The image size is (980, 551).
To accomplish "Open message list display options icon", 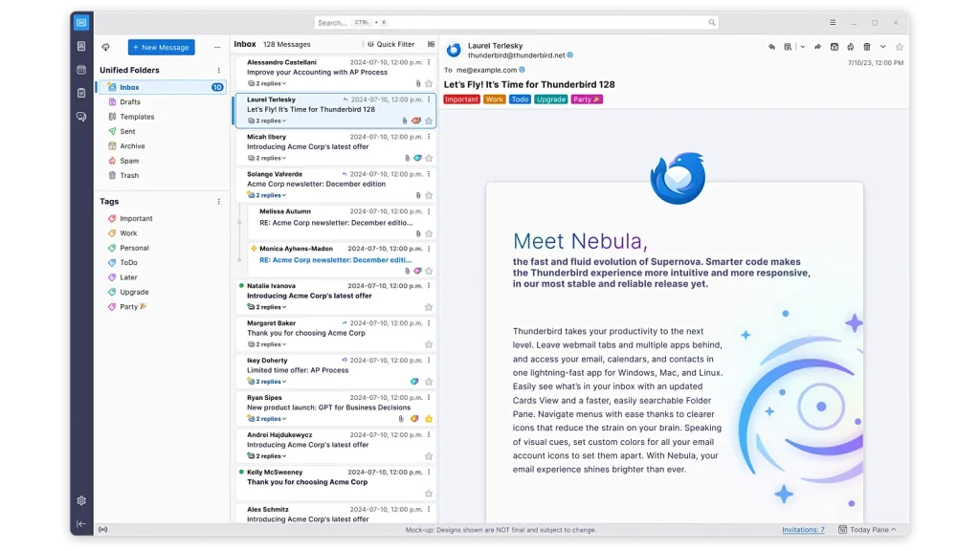I will 432,44.
